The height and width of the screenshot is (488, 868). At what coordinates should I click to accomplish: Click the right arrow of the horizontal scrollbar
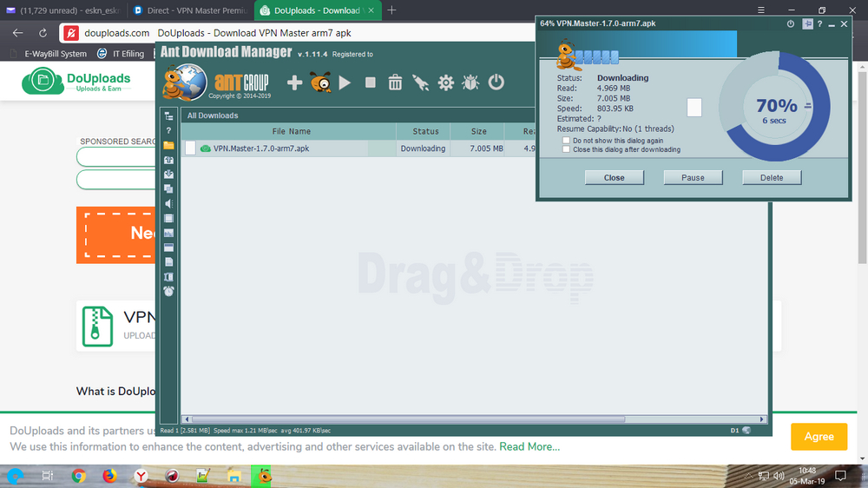[762, 419]
